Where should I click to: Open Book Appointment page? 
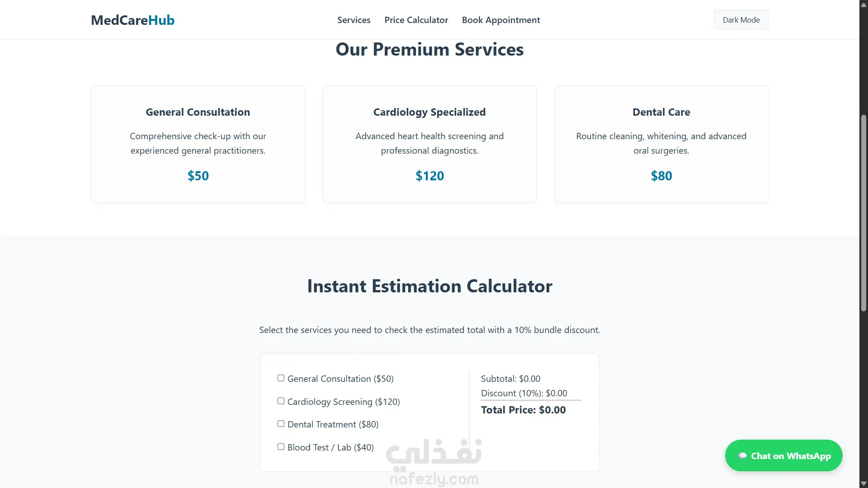tap(501, 20)
